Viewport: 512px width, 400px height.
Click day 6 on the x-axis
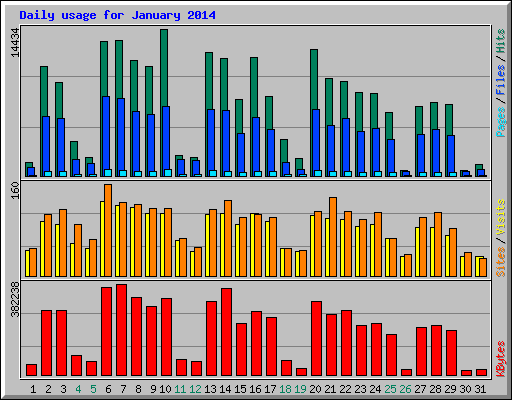[x=108, y=389]
